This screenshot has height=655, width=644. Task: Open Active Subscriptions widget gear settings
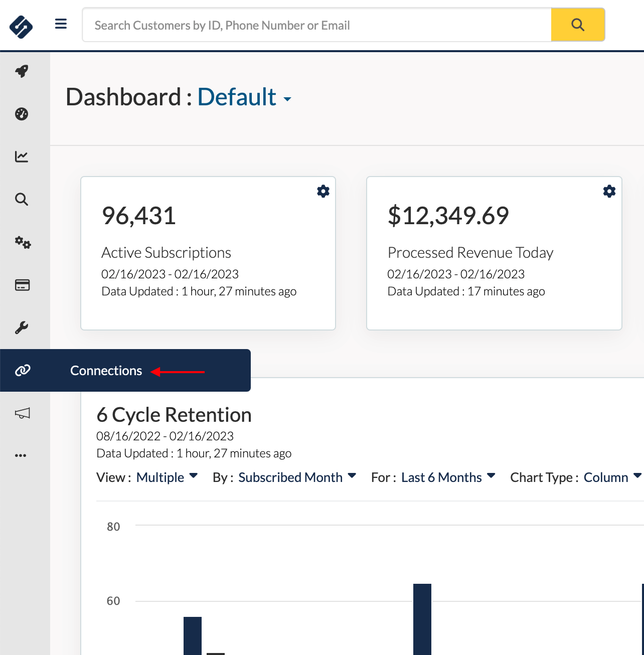324,191
